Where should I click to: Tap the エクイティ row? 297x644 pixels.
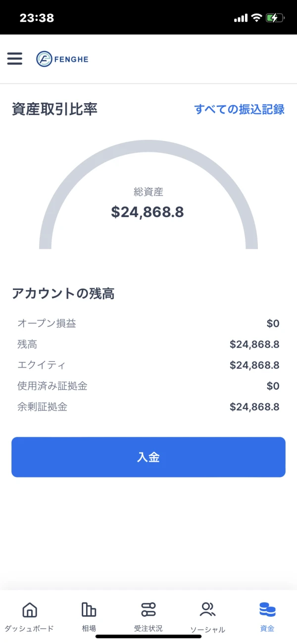148,365
